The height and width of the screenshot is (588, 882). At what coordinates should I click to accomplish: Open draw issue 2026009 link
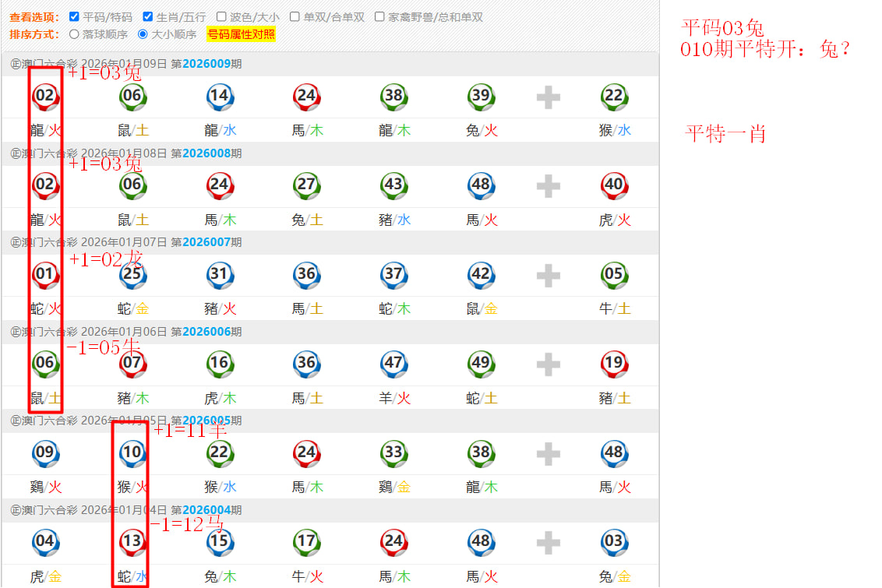pos(206,64)
